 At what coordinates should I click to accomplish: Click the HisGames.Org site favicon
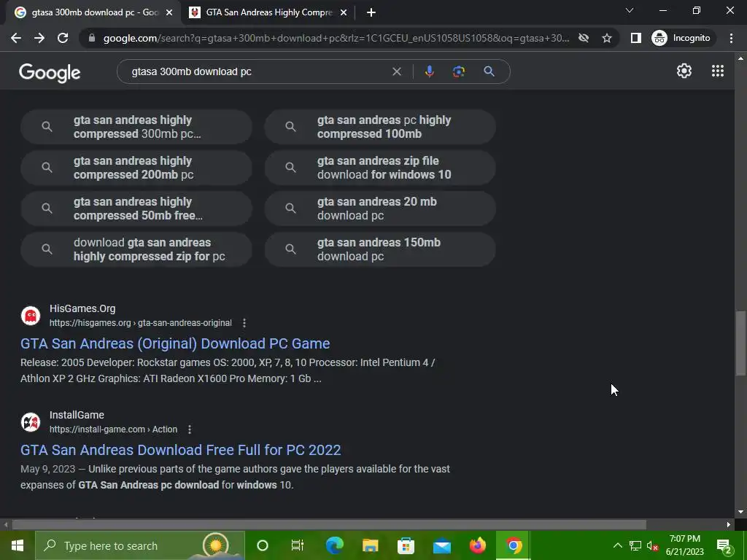31,316
